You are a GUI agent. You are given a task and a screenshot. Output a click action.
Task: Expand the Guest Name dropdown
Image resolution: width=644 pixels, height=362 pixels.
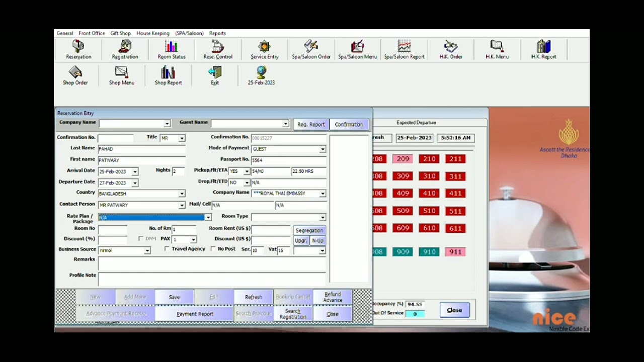[x=285, y=124]
